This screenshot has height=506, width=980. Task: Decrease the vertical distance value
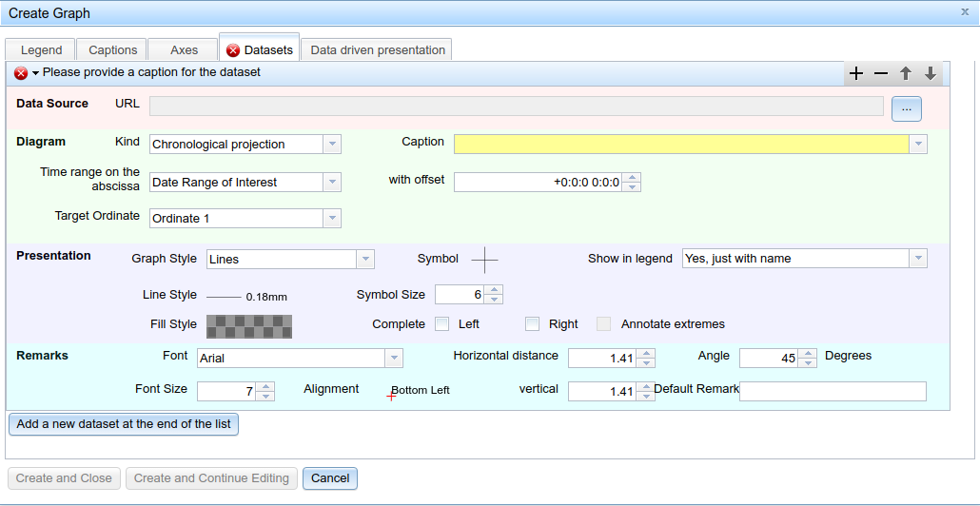click(646, 396)
